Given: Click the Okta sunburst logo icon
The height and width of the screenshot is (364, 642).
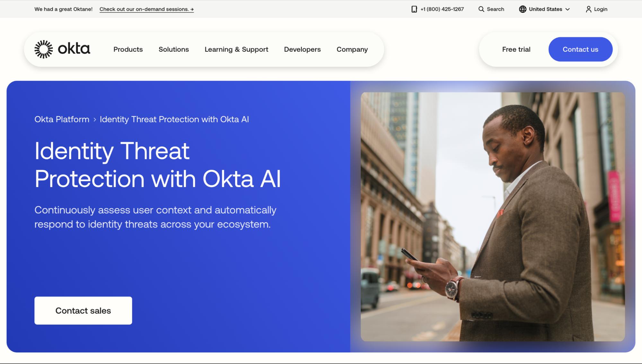Looking at the screenshot, I should click(x=43, y=49).
